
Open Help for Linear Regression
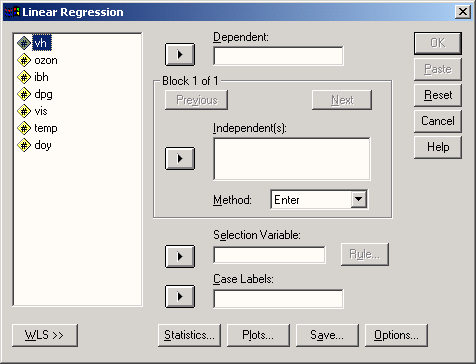438,147
